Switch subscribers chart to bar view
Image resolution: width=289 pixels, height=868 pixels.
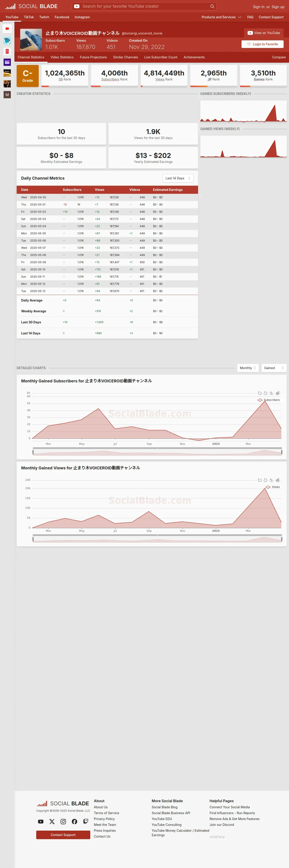278,393
